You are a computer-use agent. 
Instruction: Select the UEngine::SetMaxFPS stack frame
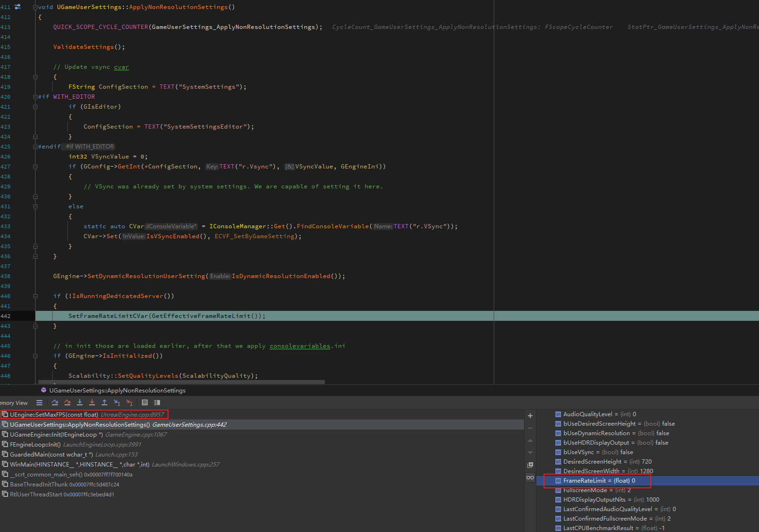(262, 415)
